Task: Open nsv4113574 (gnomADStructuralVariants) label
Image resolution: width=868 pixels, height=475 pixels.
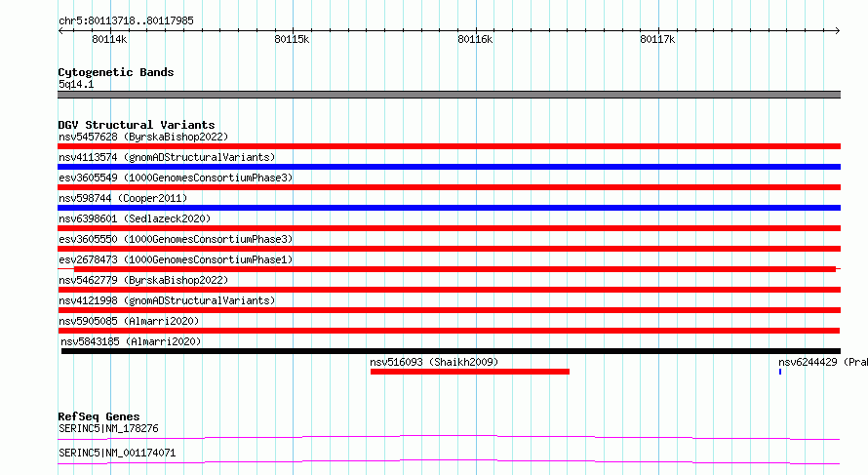Action: tap(167, 157)
